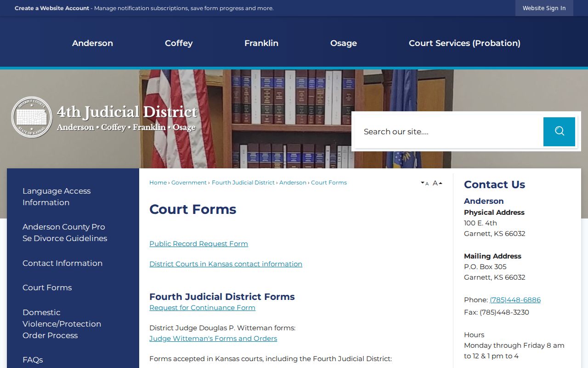Open Language Access Information sidebar item
The height and width of the screenshot is (368, 588).
(x=57, y=196)
